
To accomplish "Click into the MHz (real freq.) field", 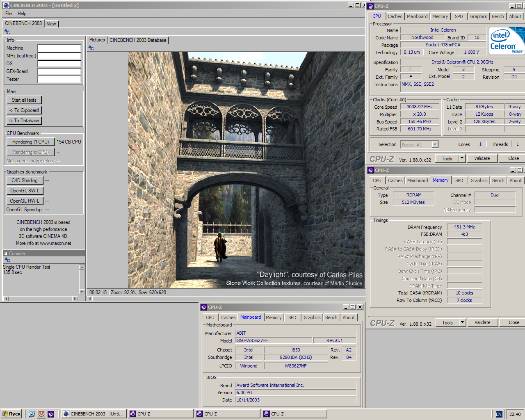I will (x=59, y=56).
